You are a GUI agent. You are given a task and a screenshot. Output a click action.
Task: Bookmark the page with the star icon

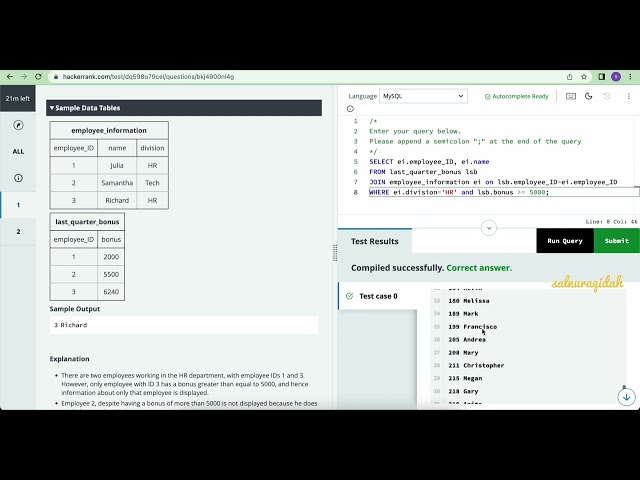[x=584, y=77]
